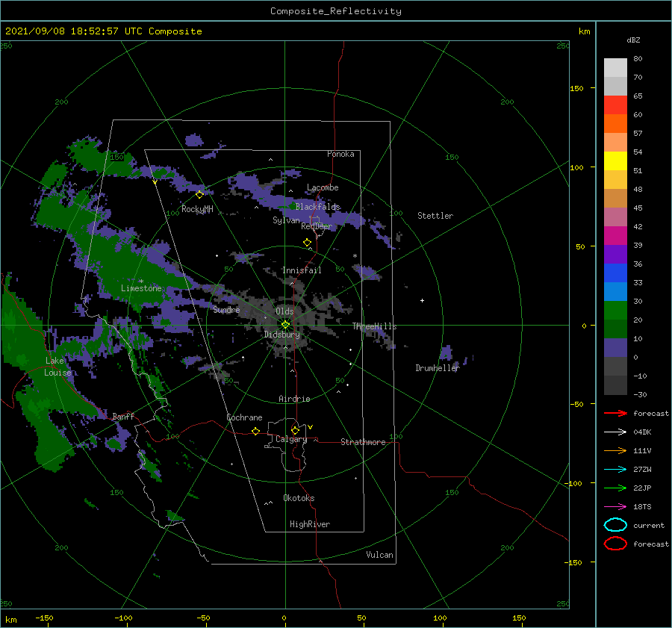Click the ThreeHills label

pos(375,326)
